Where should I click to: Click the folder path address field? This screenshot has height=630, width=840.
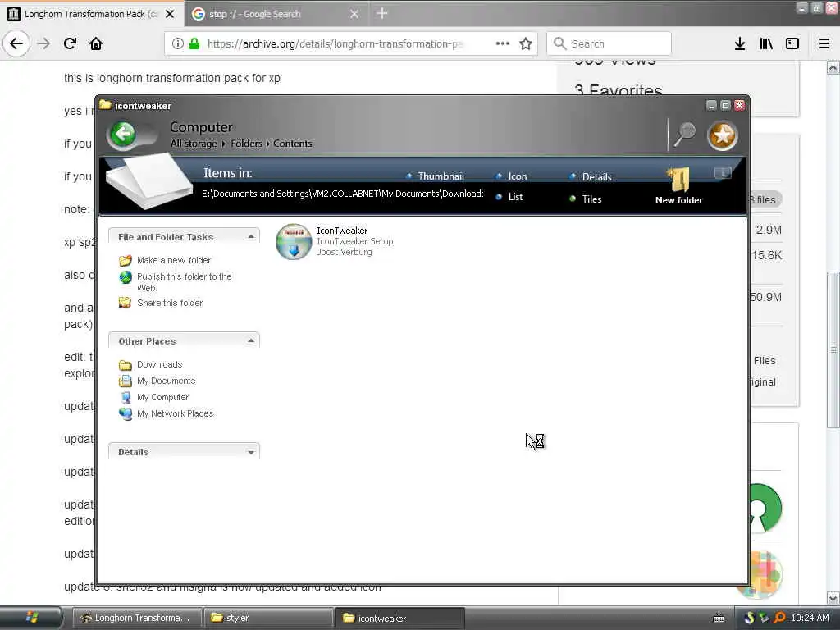pyautogui.click(x=342, y=194)
